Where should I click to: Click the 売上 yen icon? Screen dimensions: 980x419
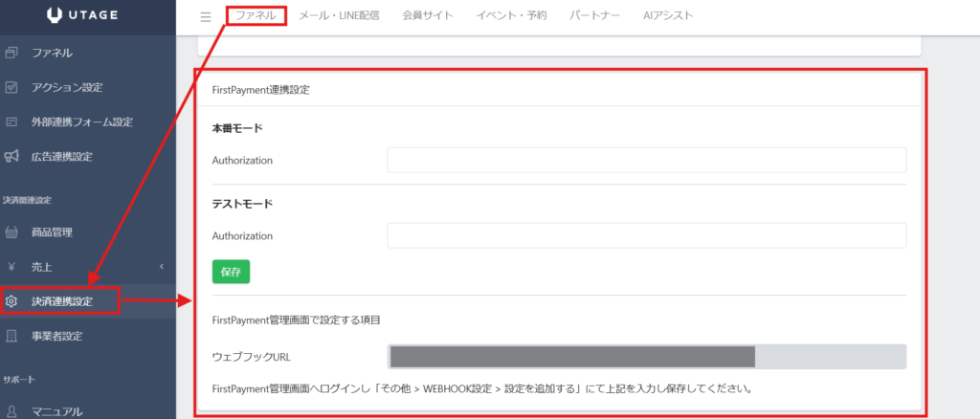11,267
